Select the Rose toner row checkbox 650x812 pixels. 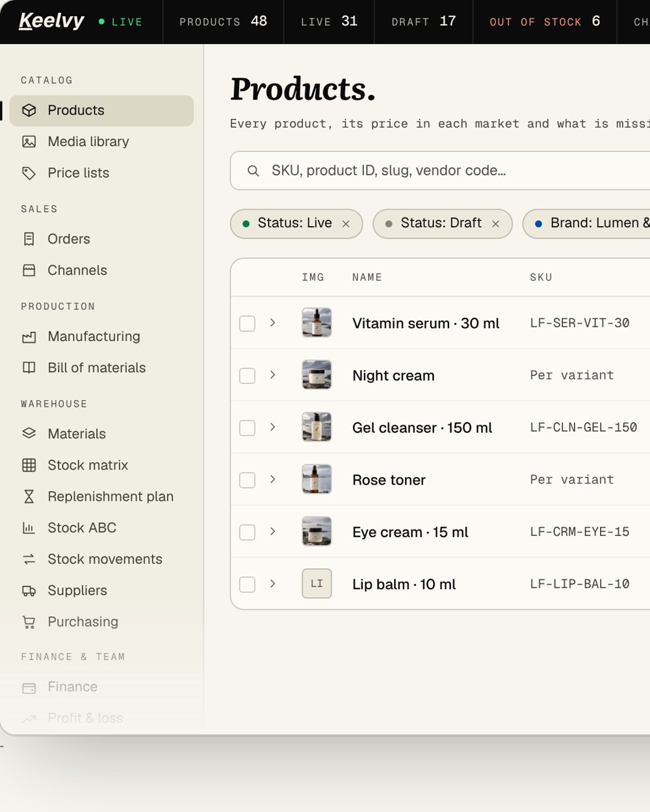coord(247,480)
